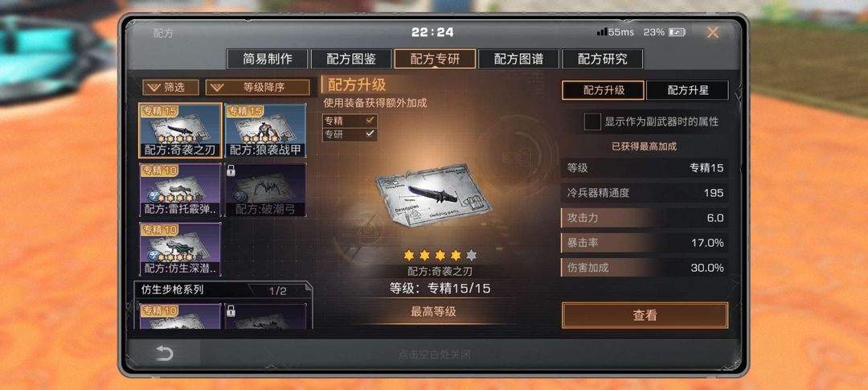Click the signal strength 55ms indicator
This screenshot has width=868, height=390.
click(x=615, y=32)
